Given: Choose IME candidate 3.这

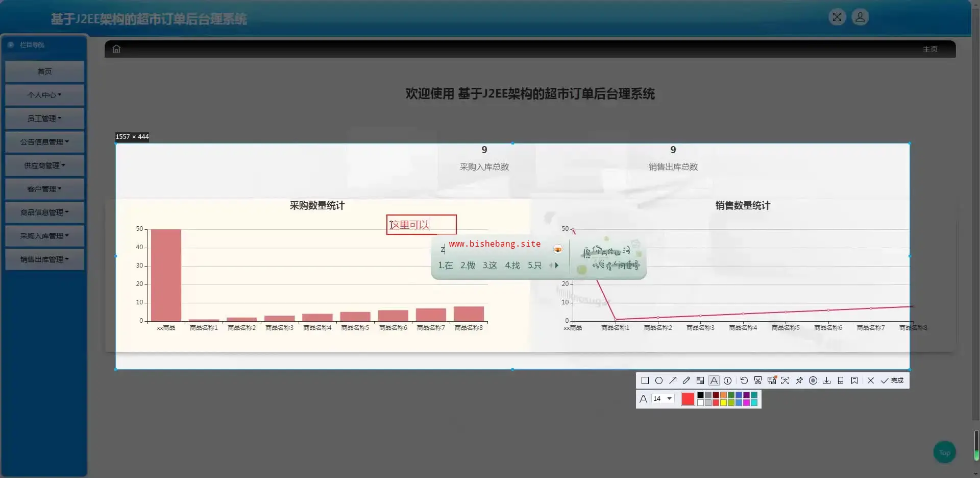Looking at the screenshot, I should tap(490, 266).
